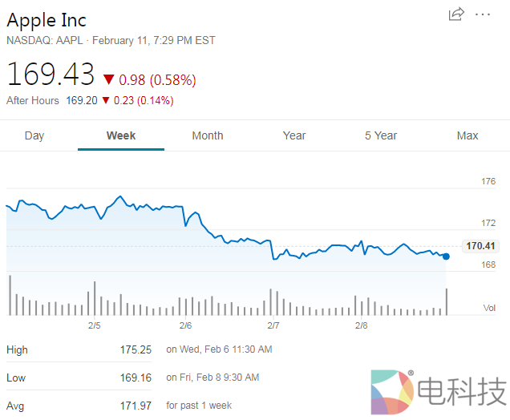Switch to 5 Year view
The image size is (510, 420).
[381, 135]
